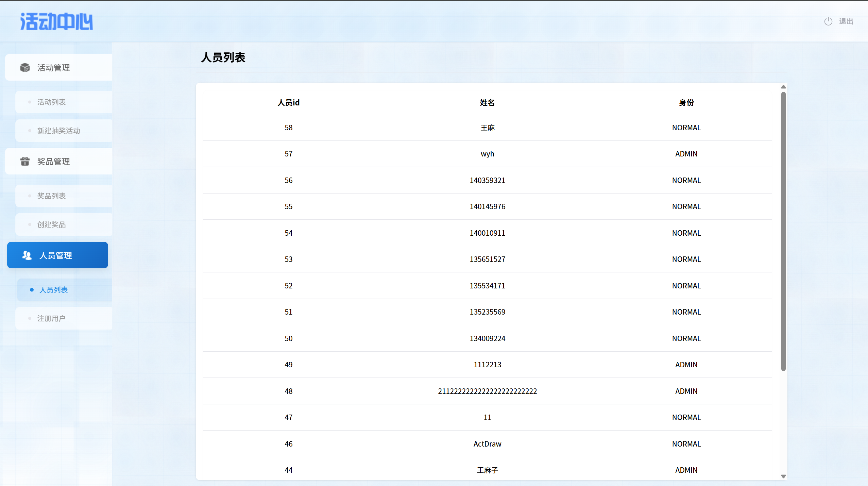The width and height of the screenshot is (868, 486).
Task: Click the people icon in 人员管理
Action: coord(27,255)
